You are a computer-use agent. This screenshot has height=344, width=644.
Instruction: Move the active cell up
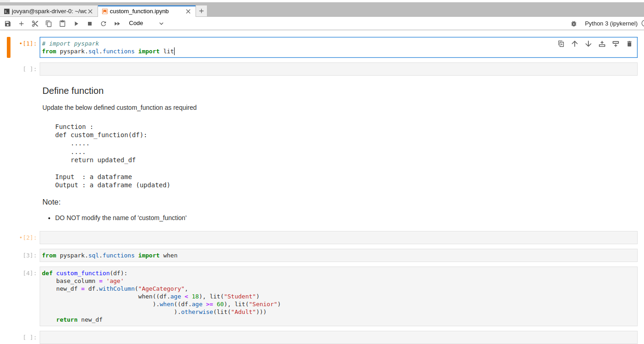(575, 44)
